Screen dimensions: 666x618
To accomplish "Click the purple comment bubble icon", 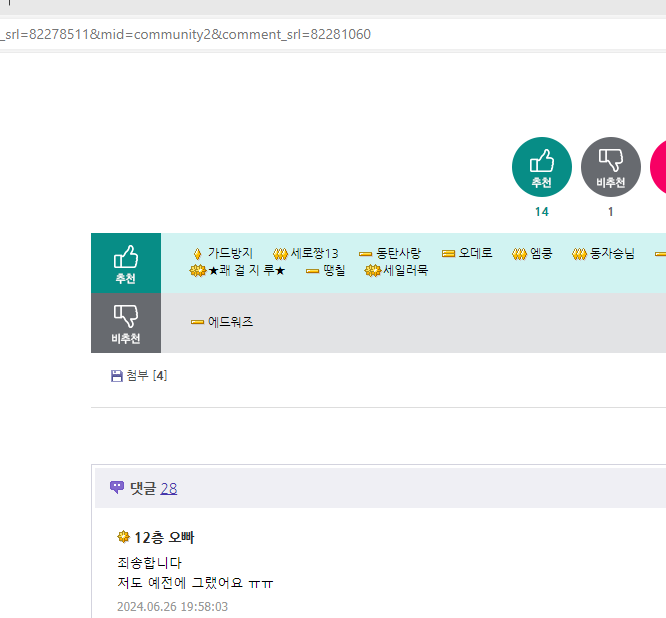I will coord(117,487).
